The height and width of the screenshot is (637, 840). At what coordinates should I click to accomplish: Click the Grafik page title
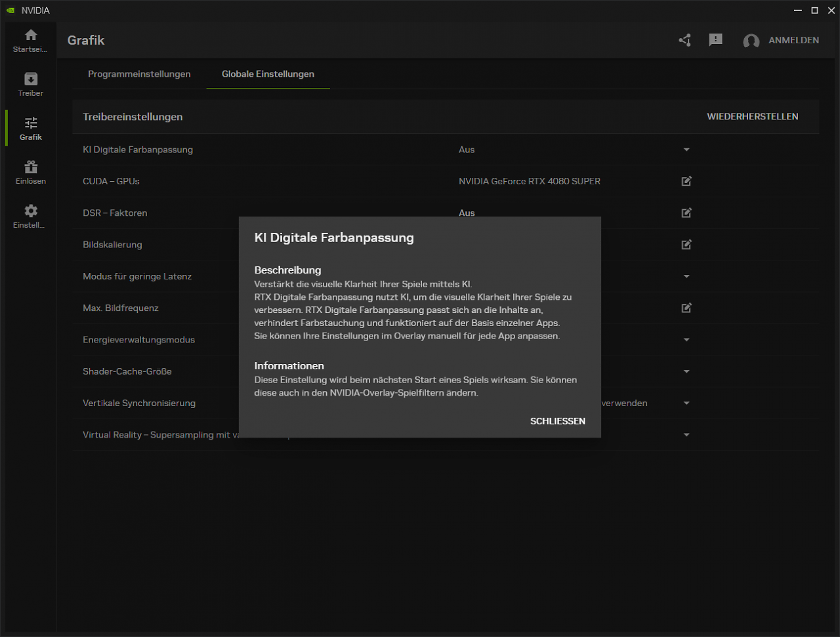(86, 40)
